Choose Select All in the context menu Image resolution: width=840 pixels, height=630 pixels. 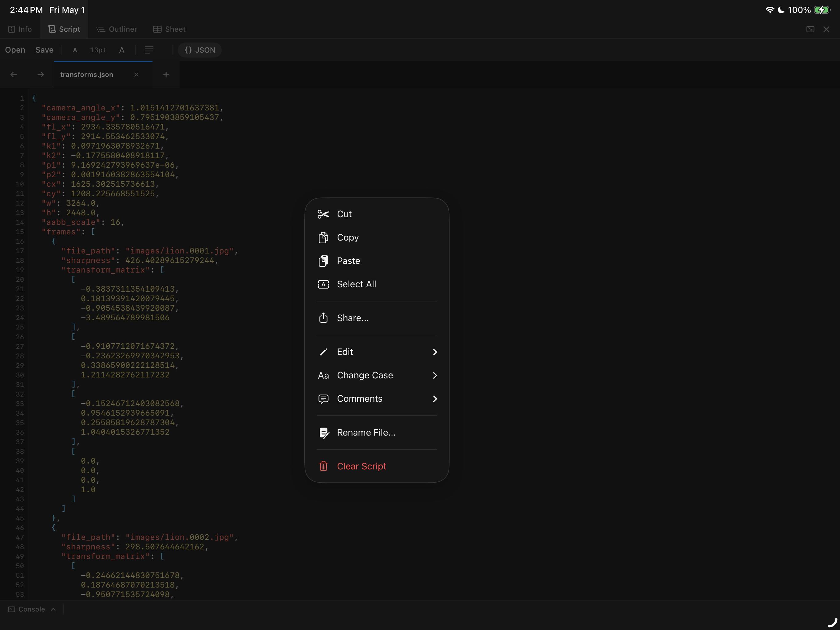pos(377,284)
